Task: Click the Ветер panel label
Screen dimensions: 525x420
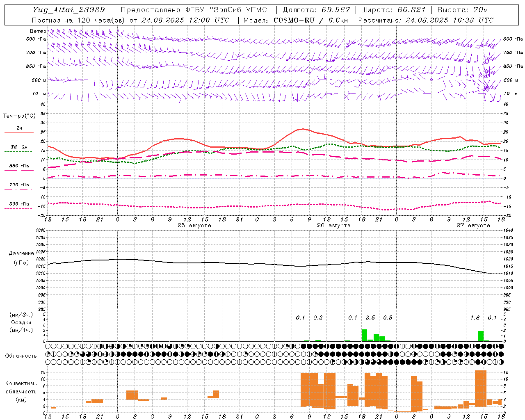Action: click(38, 31)
